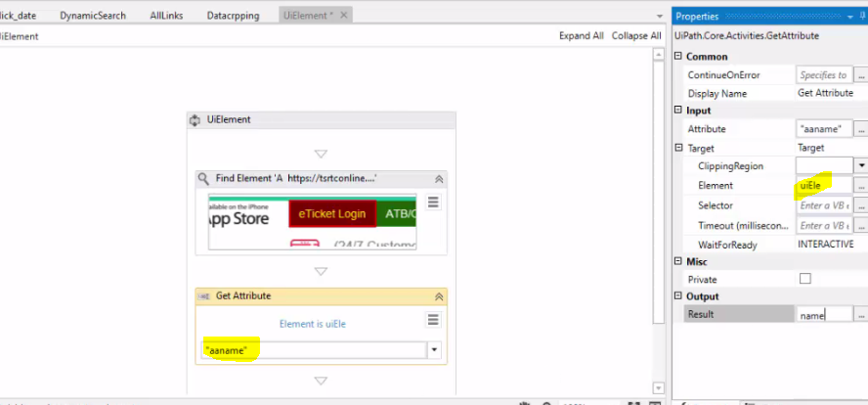This screenshot has height=405, width=868.
Task: Switch to the Datacrpping tab
Action: point(233,16)
